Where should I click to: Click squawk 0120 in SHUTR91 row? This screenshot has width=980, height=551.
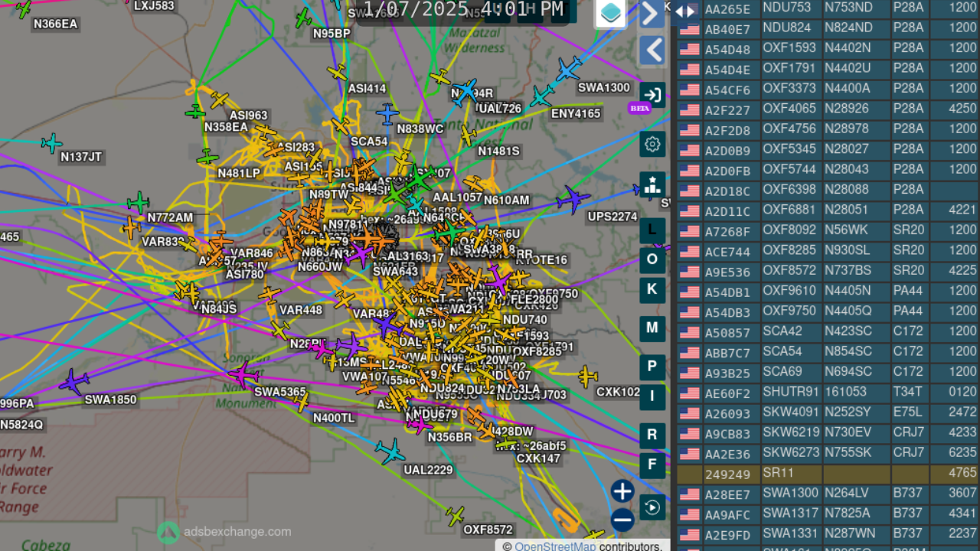pos(962,392)
